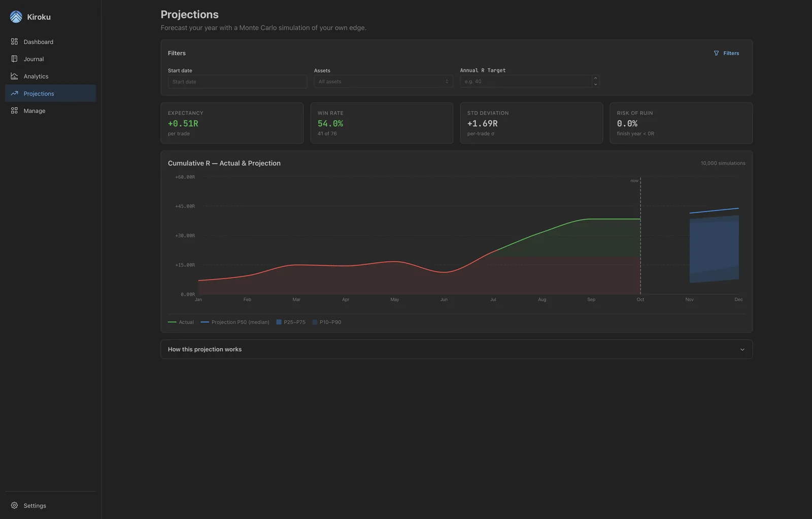The width and height of the screenshot is (812, 519).
Task: Toggle the Actual series in legend
Action: click(x=181, y=322)
